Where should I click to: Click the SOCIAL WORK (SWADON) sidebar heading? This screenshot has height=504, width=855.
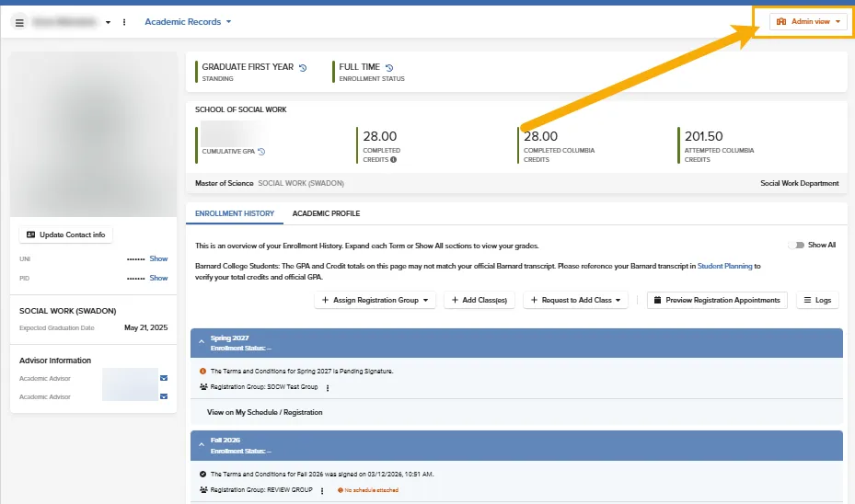tap(67, 311)
